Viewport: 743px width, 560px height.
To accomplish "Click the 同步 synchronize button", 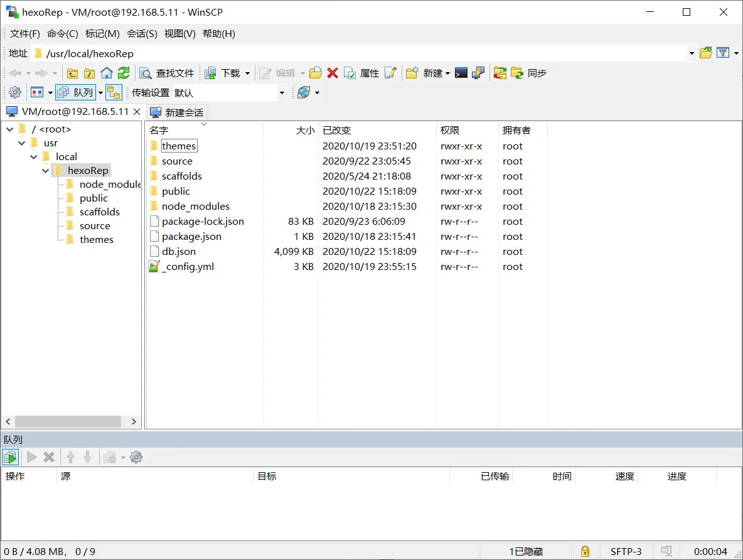I will click(530, 73).
